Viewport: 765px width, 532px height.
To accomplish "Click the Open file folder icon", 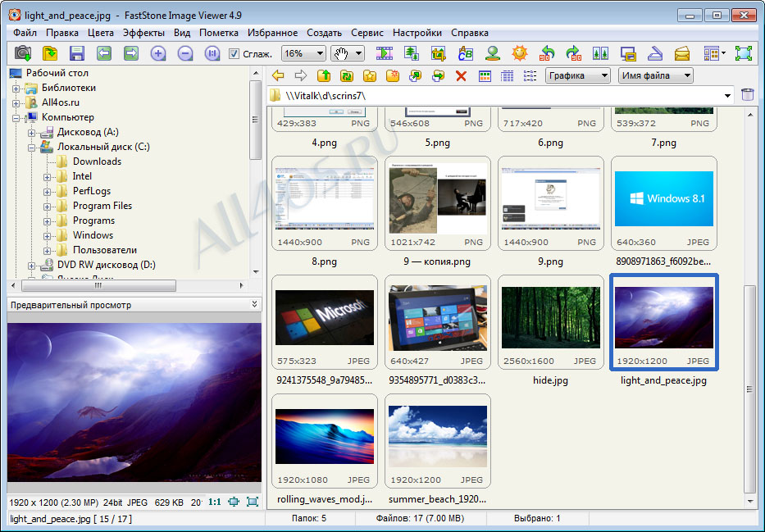I will tap(50, 53).
